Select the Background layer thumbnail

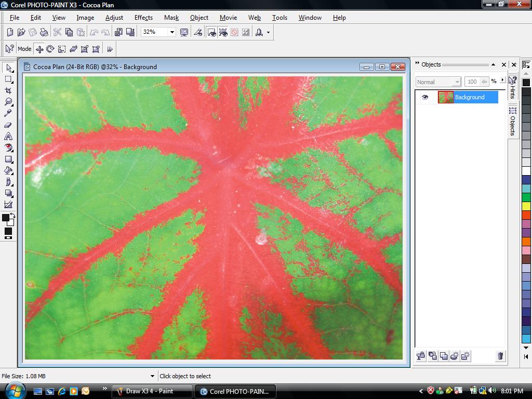coord(445,97)
